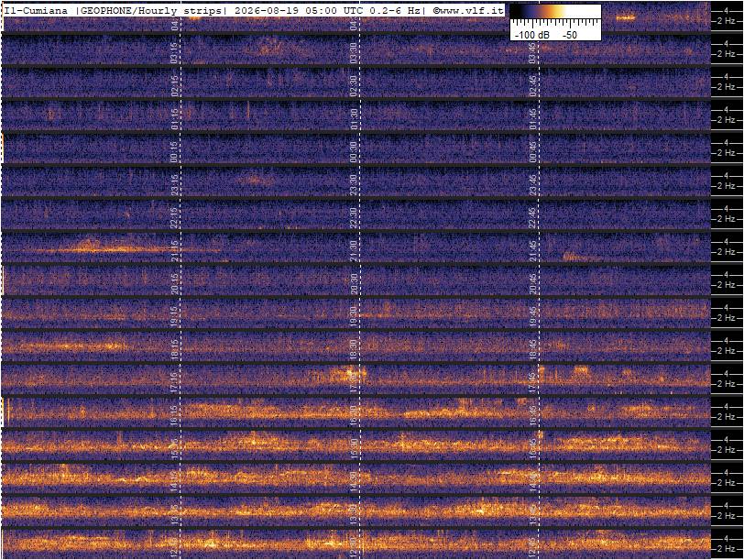Screen dimensions: 744x560
Task: Click the 2 Hz label of the 03:15 strip
Action: (x=726, y=54)
